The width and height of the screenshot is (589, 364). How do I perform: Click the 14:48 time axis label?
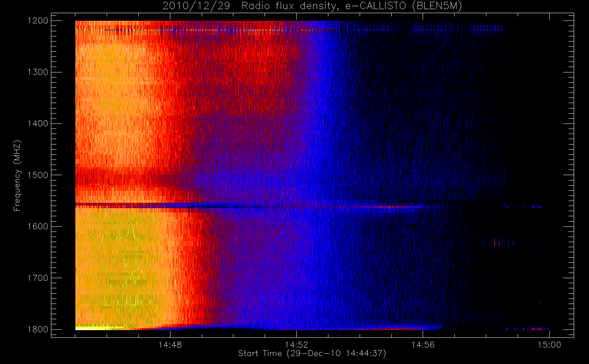[x=170, y=345]
